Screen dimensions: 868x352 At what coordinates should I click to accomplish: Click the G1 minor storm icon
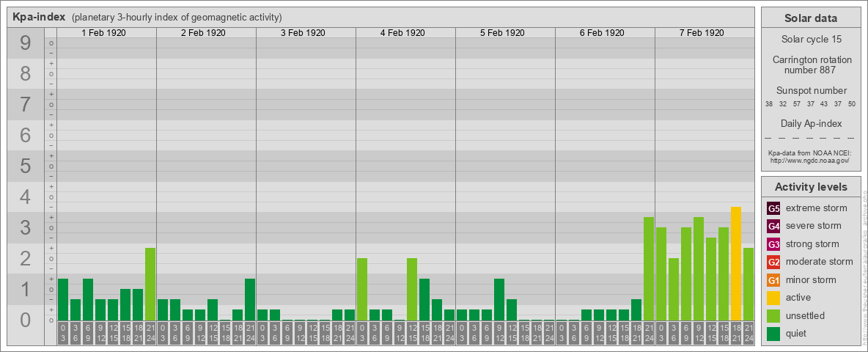click(x=774, y=280)
